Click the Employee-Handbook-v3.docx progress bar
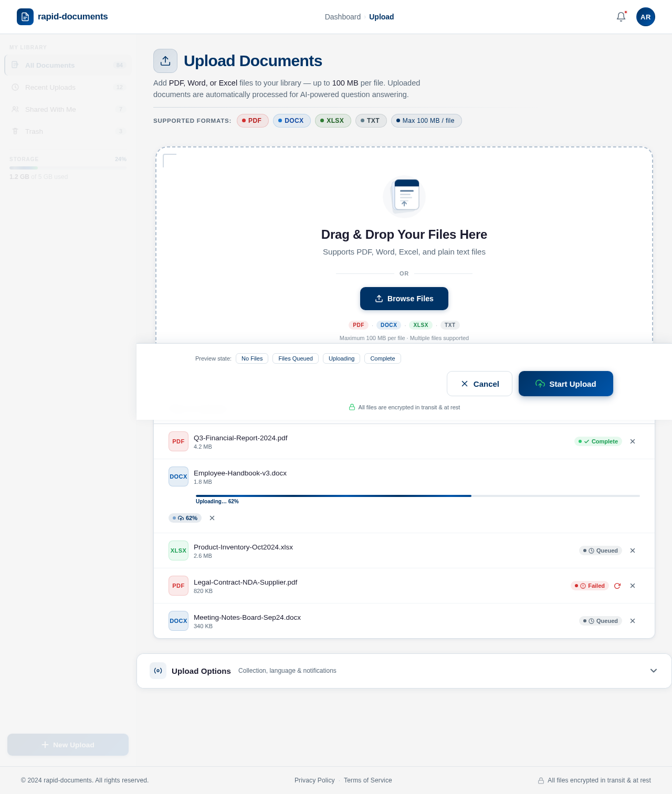The image size is (672, 794). pos(417,496)
